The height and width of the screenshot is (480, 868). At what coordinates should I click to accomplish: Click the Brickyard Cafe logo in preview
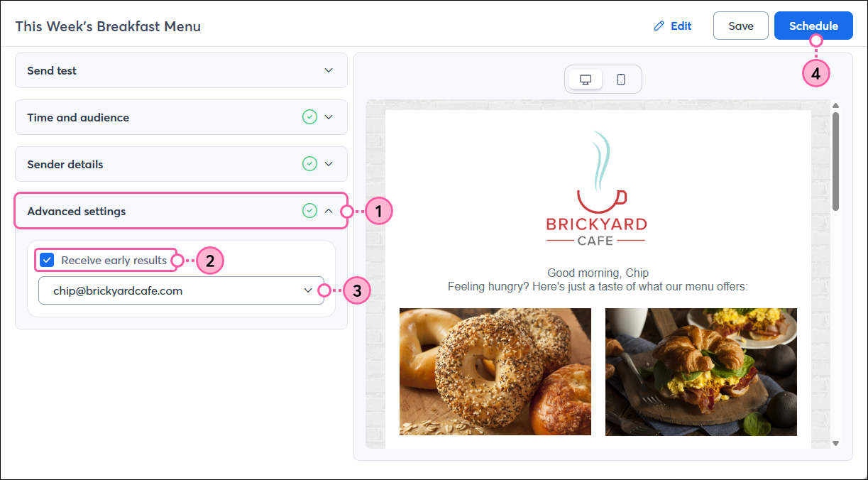pos(597,188)
